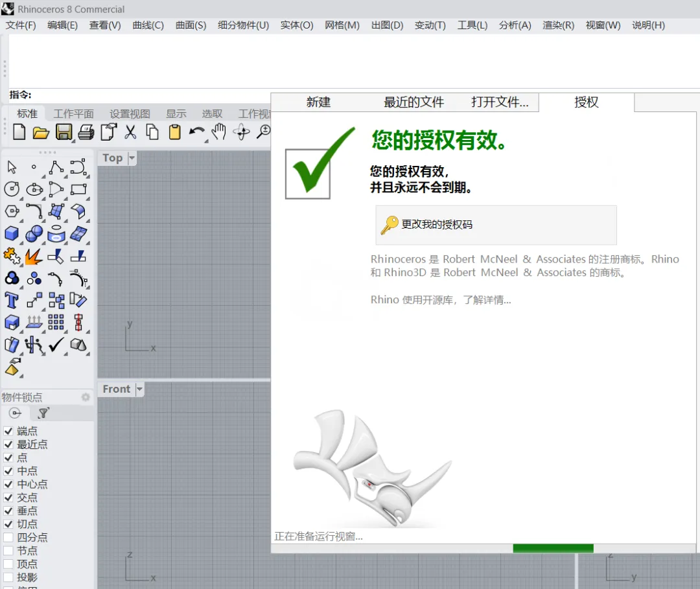Uncheck the 最近点 object snap
The image size is (700, 589).
[x=8, y=445]
